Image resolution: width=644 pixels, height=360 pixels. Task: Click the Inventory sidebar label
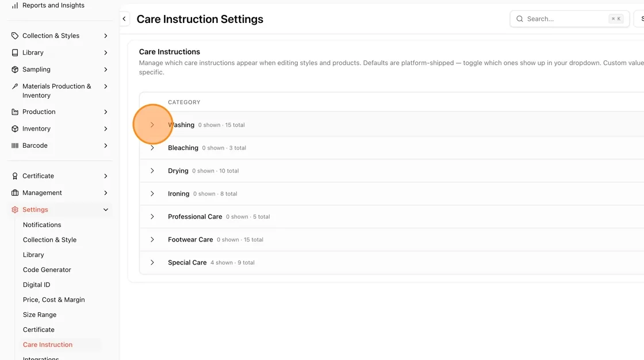coord(37,129)
